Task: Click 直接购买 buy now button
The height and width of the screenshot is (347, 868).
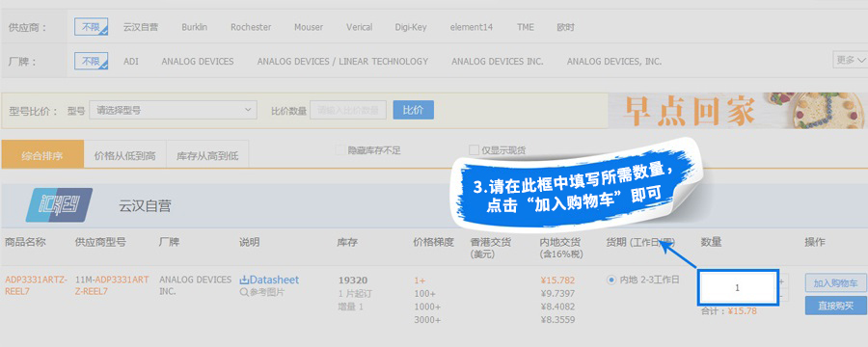Action: (836, 306)
